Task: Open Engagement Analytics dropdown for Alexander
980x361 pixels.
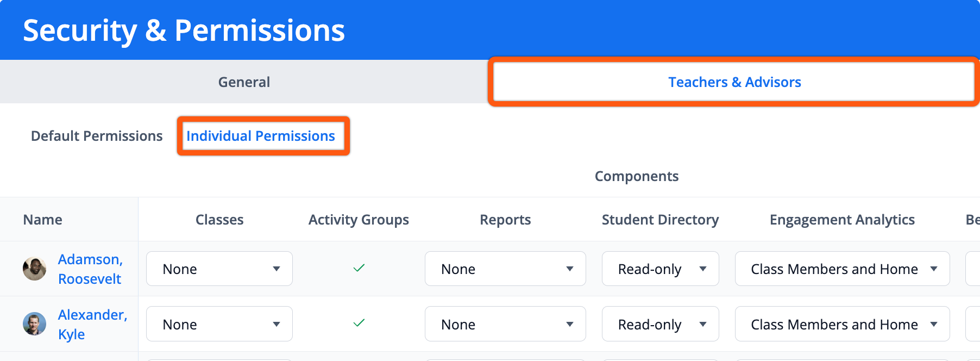Action: point(842,324)
